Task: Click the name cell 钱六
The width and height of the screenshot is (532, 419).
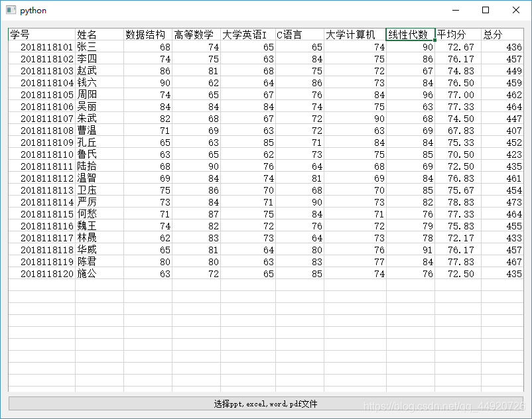Action: point(100,82)
